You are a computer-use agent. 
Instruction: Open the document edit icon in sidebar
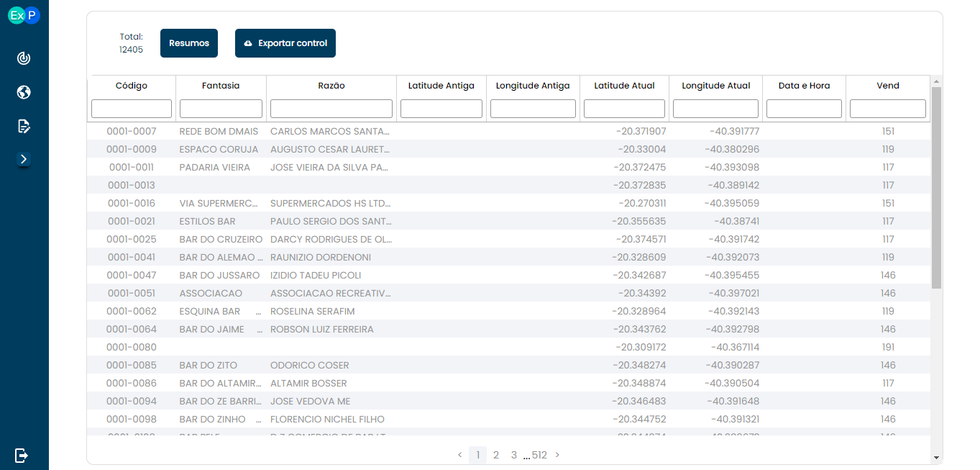click(24, 127)
